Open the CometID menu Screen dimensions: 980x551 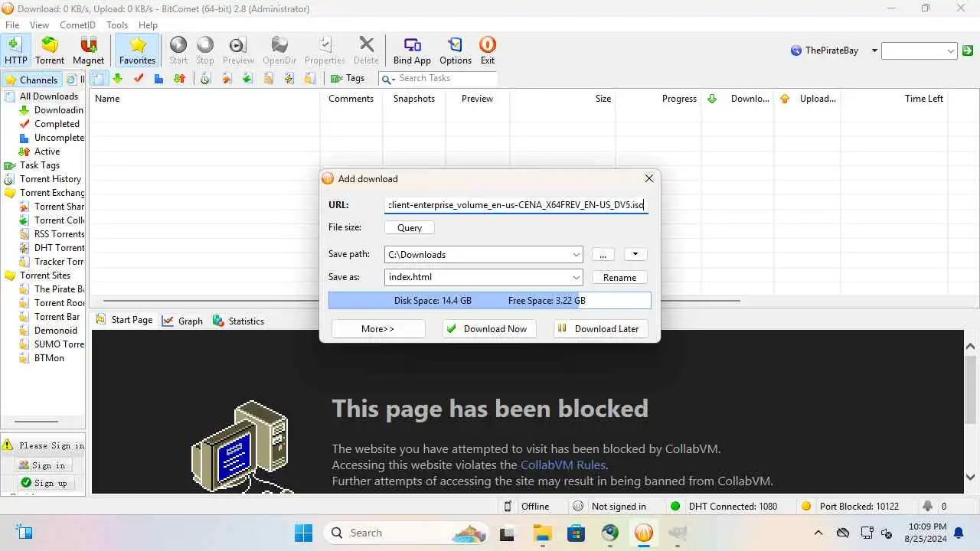[x=77, y=24]
